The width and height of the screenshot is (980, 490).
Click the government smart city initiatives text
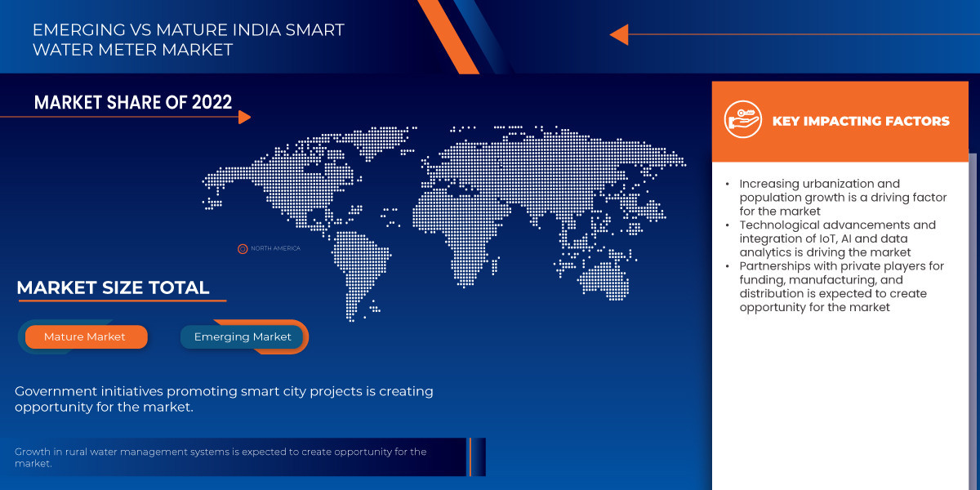[x=224, y=399]
